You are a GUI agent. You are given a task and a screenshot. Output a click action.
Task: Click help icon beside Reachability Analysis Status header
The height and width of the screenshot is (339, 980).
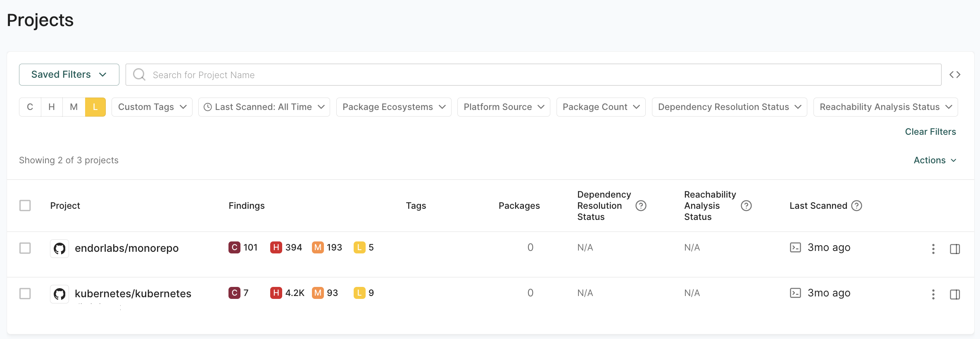[x=746, y=205]
